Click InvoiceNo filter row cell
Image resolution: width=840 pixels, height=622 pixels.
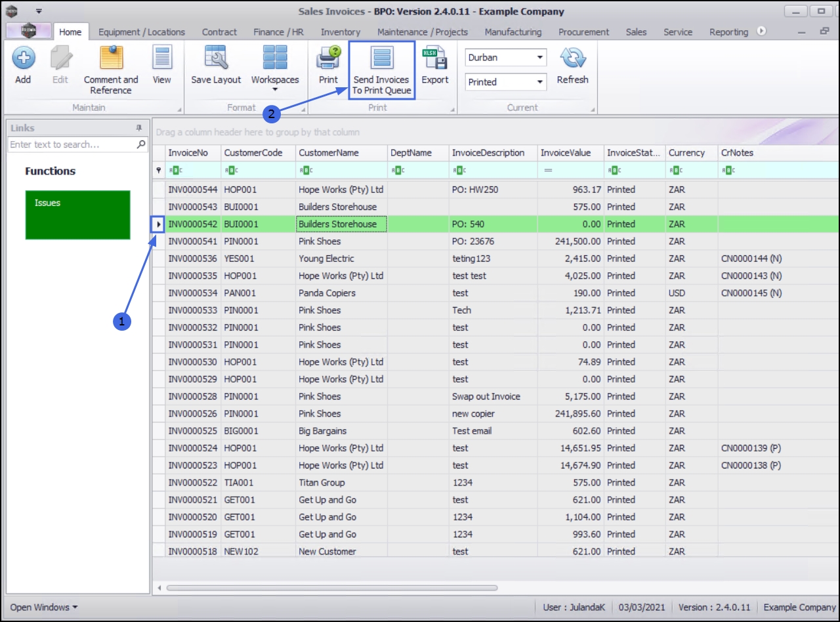193,170
